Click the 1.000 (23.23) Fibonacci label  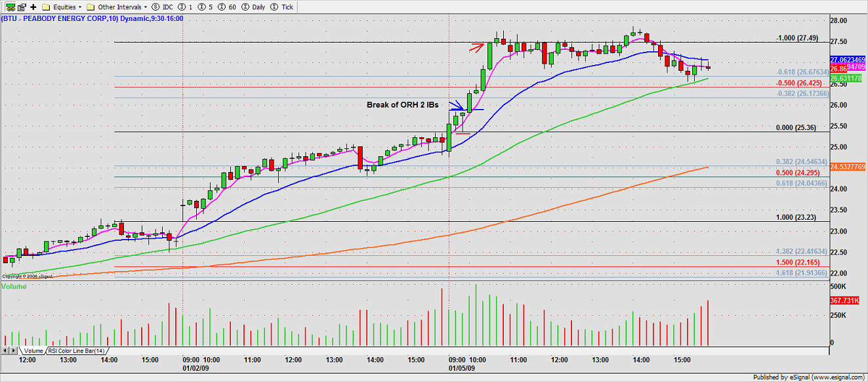point(796,217)
